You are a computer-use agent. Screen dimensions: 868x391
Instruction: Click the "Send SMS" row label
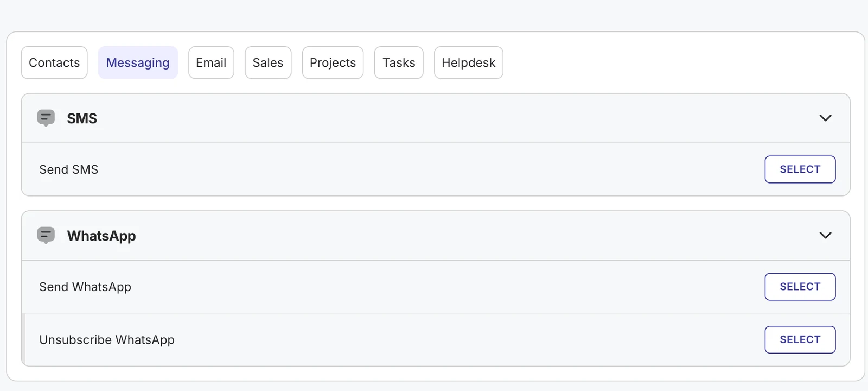coord(69,169)
